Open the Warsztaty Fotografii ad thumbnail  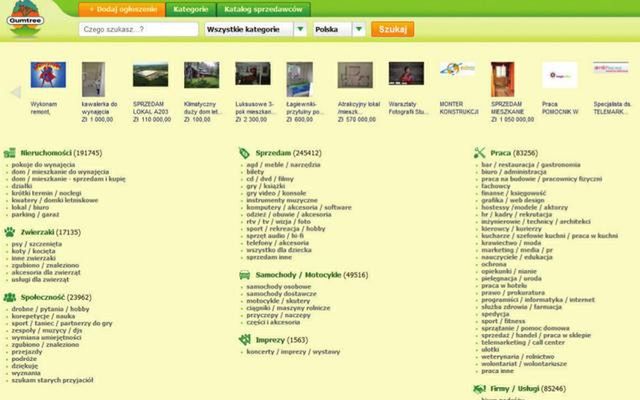click(406, 73)
